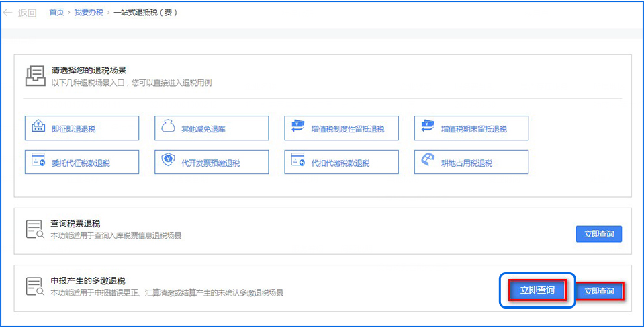Select the 增值税期末留抵退税 scenario label
This screenshot has width=644, height=328.
[473, 128]
